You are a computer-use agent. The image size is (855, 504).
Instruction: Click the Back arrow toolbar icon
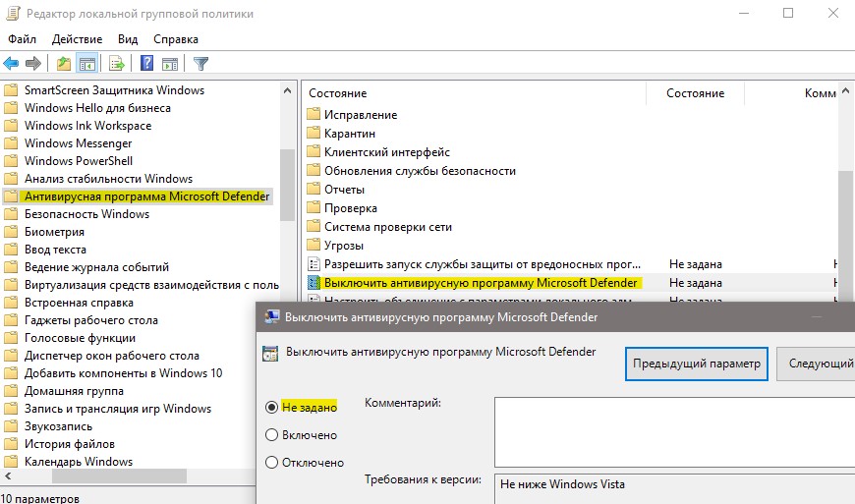coord(11,64)
